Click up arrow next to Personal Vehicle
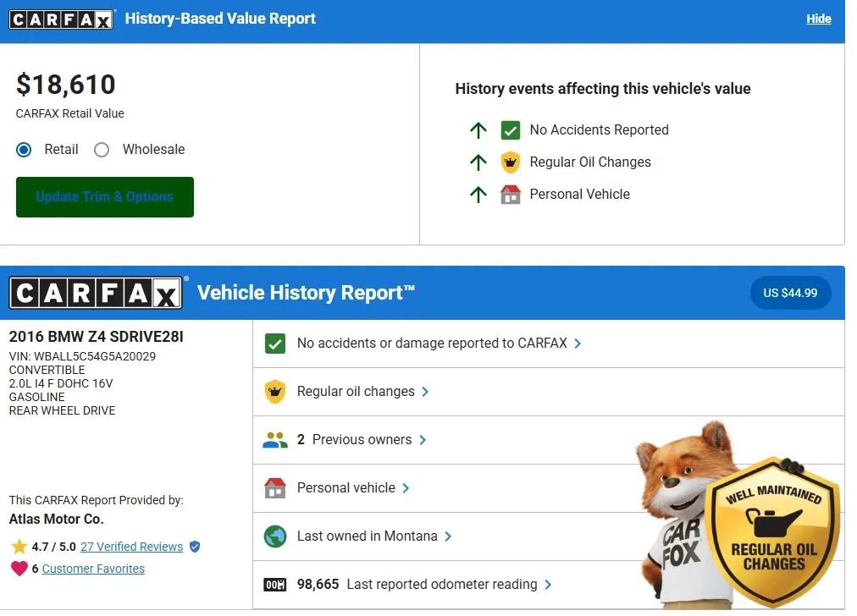The width and height of the screenshot is (857, 616). click(478, 195)
